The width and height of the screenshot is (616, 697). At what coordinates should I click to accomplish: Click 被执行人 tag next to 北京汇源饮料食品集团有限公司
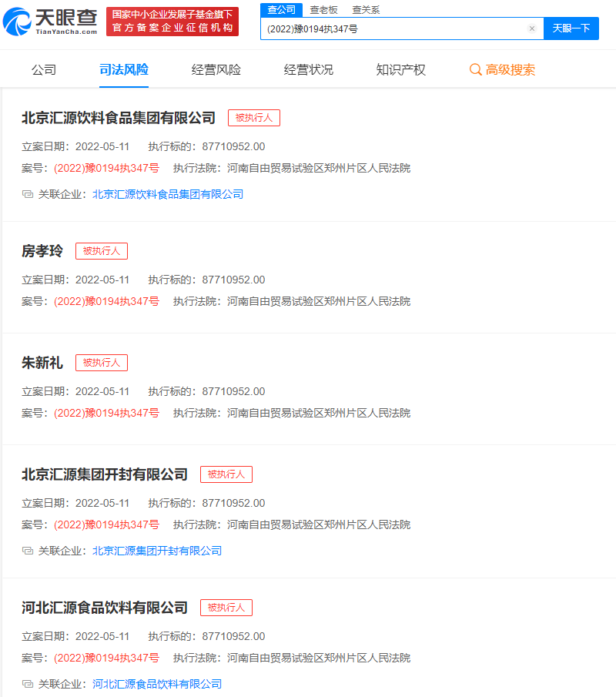[254, 118]
